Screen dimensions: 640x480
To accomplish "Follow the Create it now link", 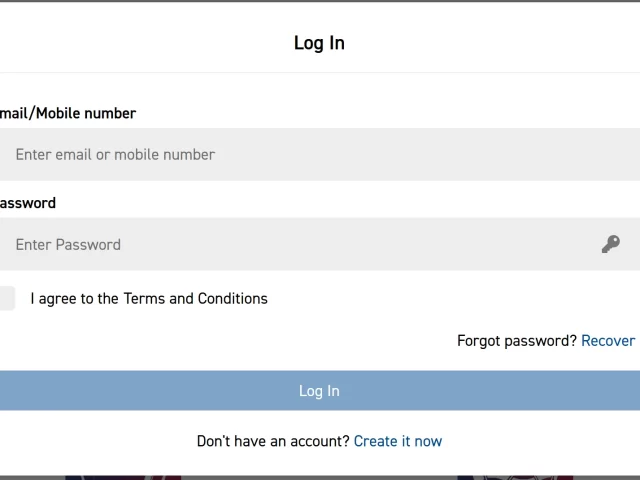I will point(398,441).
